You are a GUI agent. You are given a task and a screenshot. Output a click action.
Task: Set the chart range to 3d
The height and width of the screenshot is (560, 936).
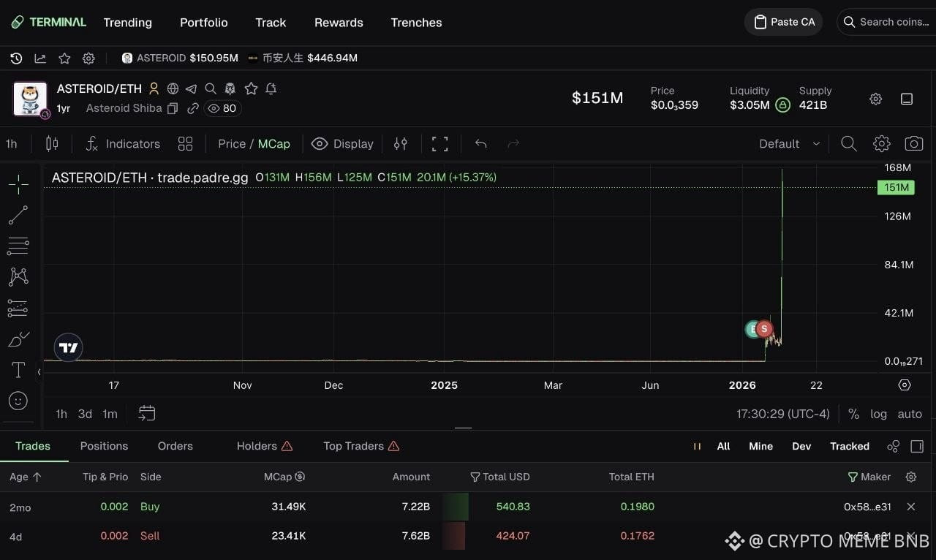pyautogui.click(x=85, y=414)
